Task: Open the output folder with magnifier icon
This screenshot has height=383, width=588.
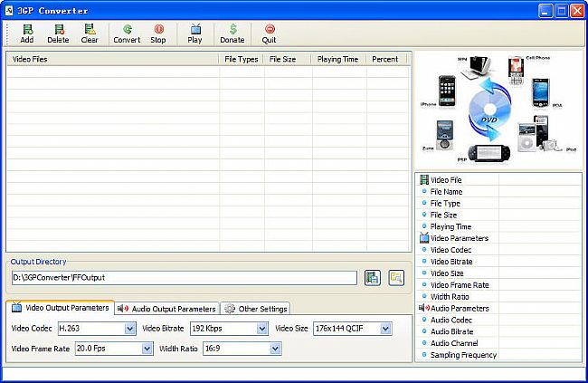Action: 395,278
